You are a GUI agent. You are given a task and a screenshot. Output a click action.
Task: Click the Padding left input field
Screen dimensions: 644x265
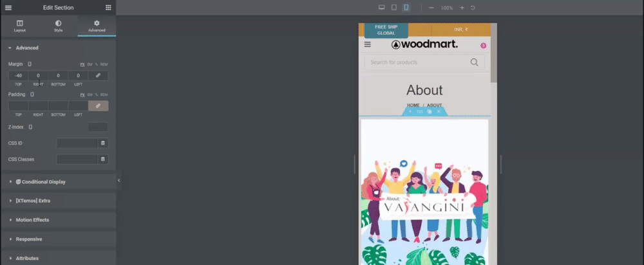78,106
